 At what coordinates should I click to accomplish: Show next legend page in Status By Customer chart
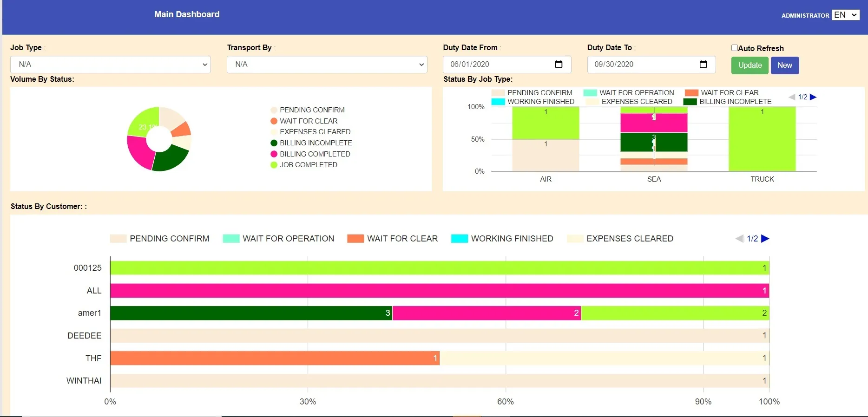(765, 239)
